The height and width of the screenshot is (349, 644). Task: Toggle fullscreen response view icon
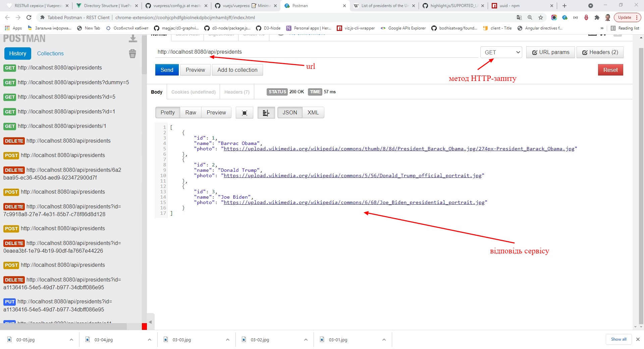245,113
